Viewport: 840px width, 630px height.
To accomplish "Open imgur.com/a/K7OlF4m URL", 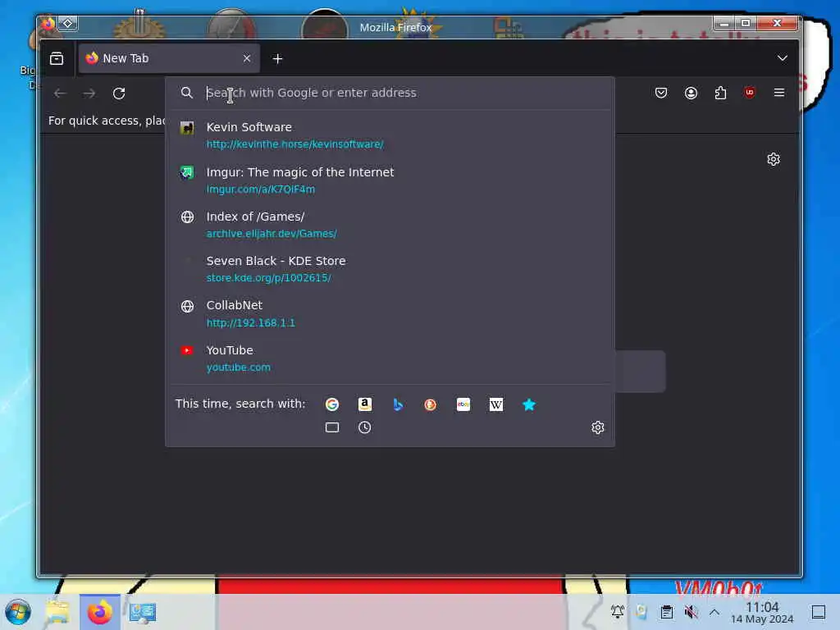I will [x=261, y=189].
